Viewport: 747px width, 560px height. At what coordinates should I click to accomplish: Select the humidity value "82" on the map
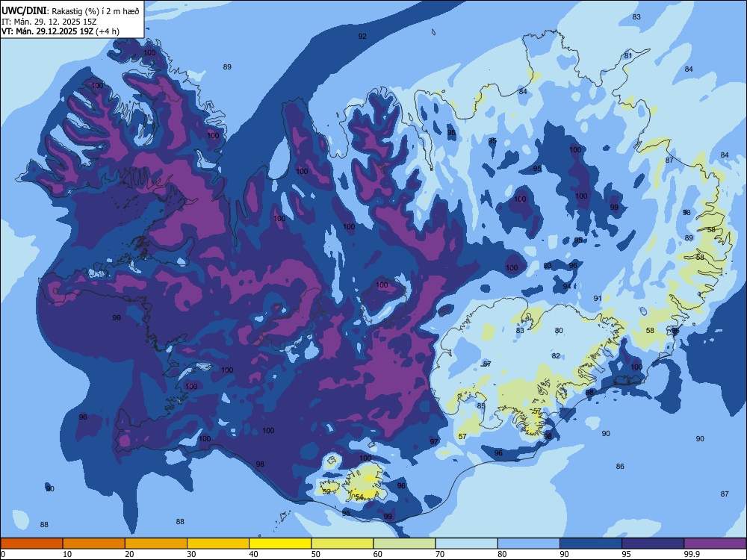coord(556,355)
